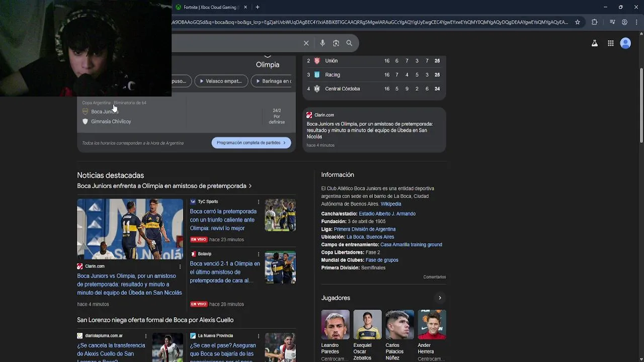
Task: Open Bolavip article thumbnail
Action: [280, 267]
